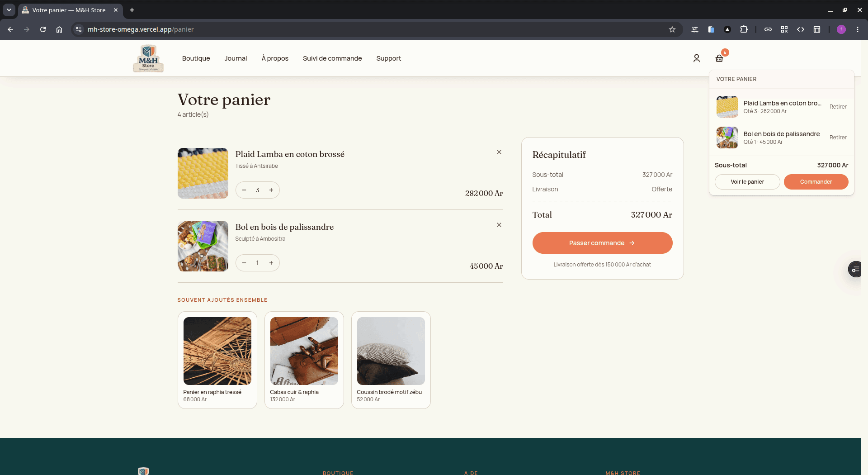The image size is (868, 475).
Task: Remove Plaid Lamba with its X icon
Action: [499, 152]
